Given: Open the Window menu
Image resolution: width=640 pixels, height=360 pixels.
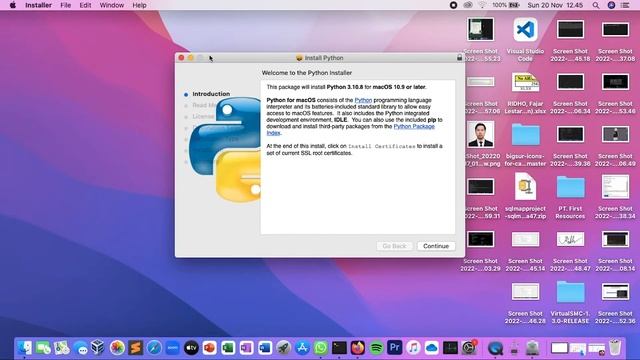Looking at the screenshot, I should 111,5.
